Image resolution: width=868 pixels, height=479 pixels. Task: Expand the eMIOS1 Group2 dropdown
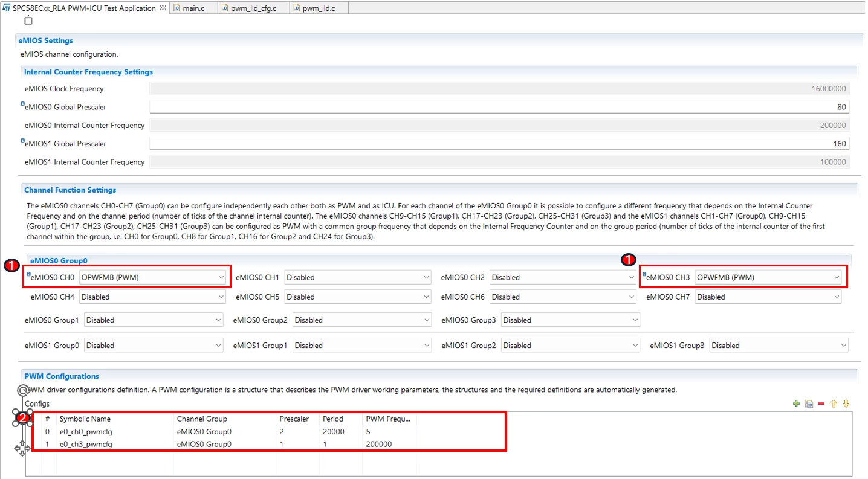pyautogui.click(x=571, y=346)
